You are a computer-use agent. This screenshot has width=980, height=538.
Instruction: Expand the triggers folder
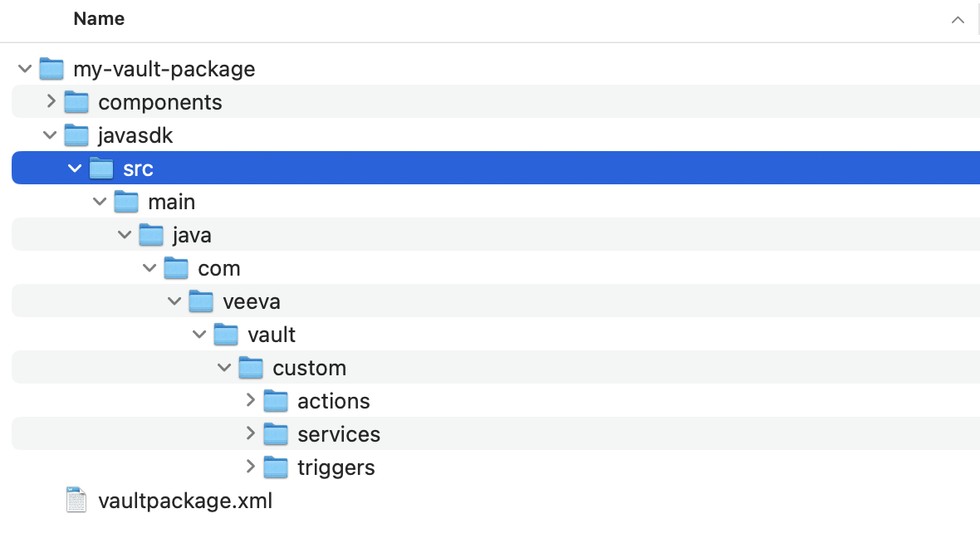pyautogui.click(x=250, y=467)
